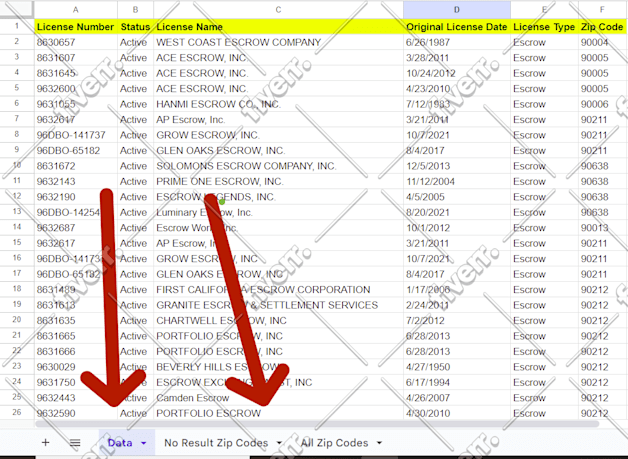Click date cell 4/5/2005
This screenshot has width=628, height=459.
coord(457,197)
